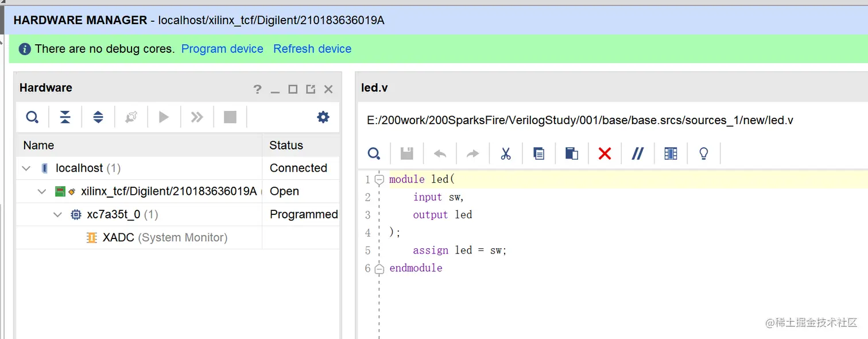The width and height of the screenshot is (868, 339).
Task: Collapse the xc7a35t_0 device node
Action: click(x=57, y=214)
